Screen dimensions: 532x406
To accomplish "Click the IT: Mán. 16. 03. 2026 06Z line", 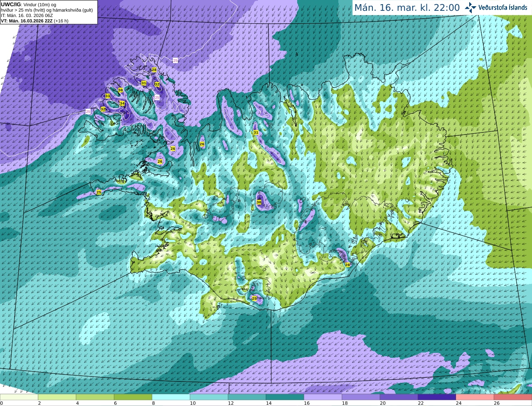I will tap(27, 15).
